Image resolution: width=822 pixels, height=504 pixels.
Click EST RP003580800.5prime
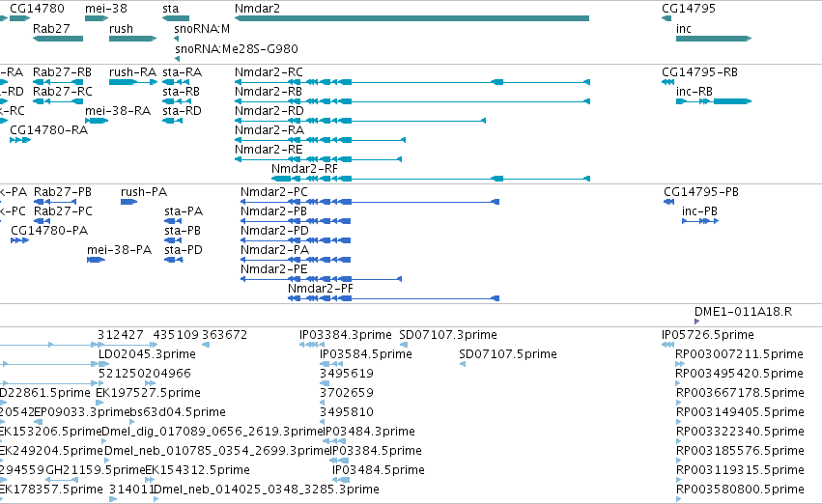click(740, 490)
